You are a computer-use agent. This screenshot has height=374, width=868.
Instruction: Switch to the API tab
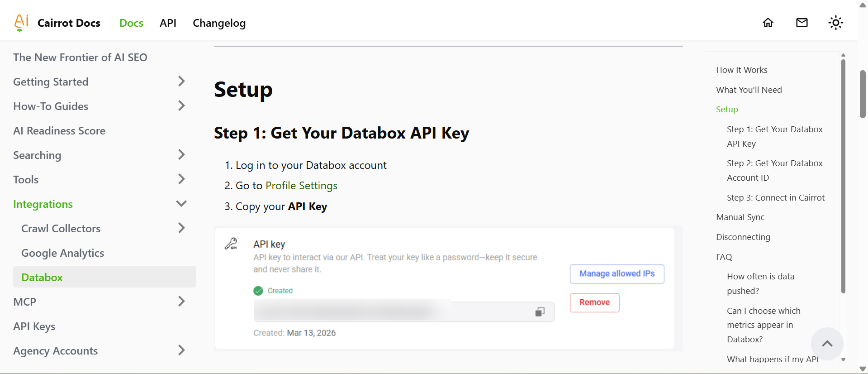168,23
